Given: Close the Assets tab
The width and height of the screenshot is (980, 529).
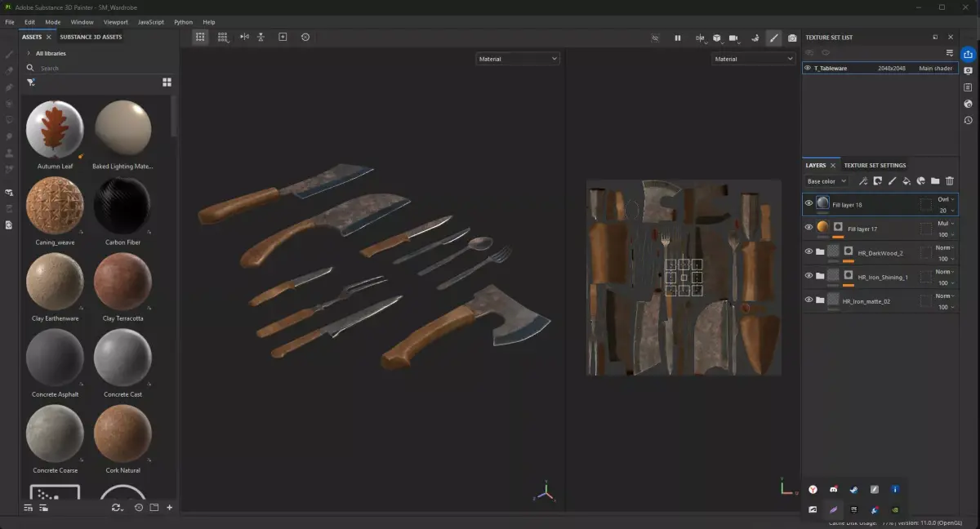Looking at the screenshot, I should pos(48,37).
